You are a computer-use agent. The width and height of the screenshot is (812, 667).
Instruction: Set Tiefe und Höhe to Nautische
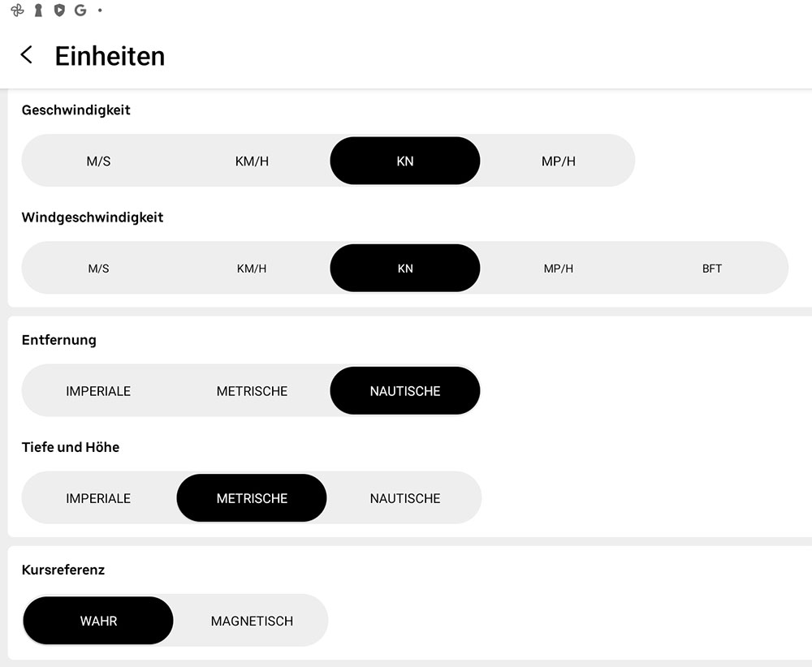coord(404,498)
